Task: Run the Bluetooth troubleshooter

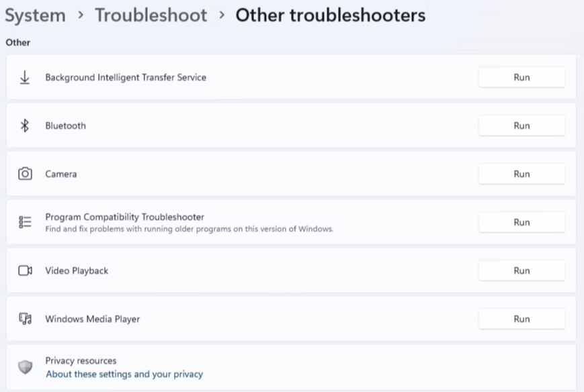Action: (x=522, y=126)
